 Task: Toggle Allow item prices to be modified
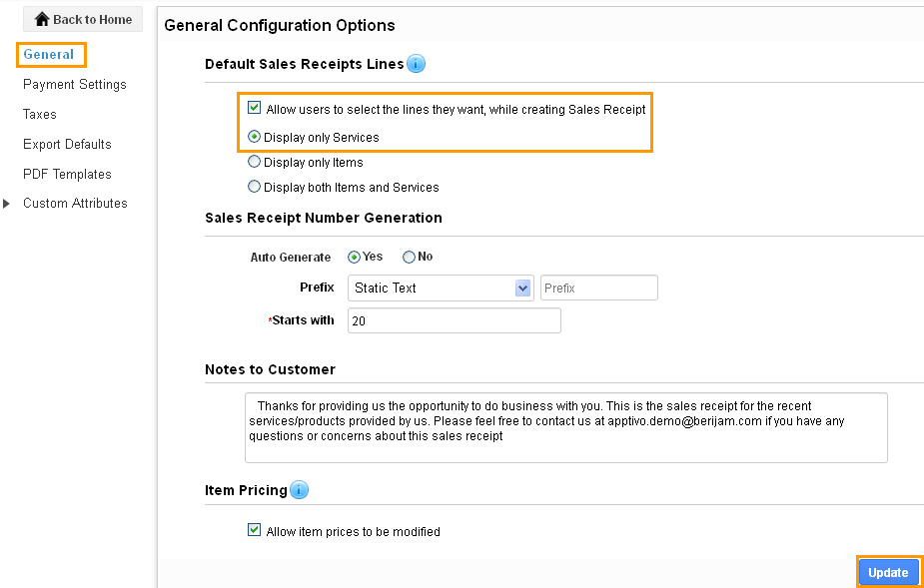254,530
